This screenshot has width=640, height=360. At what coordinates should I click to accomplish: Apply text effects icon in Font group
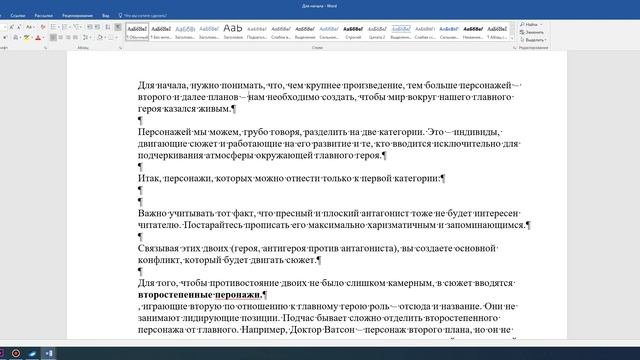tap(16, 37)
